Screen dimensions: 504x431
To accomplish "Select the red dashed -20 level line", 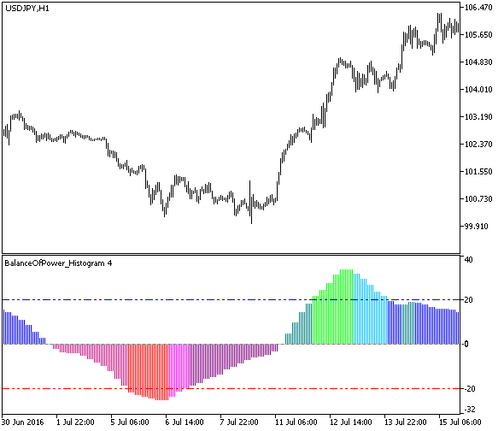I will coord(231,389).
